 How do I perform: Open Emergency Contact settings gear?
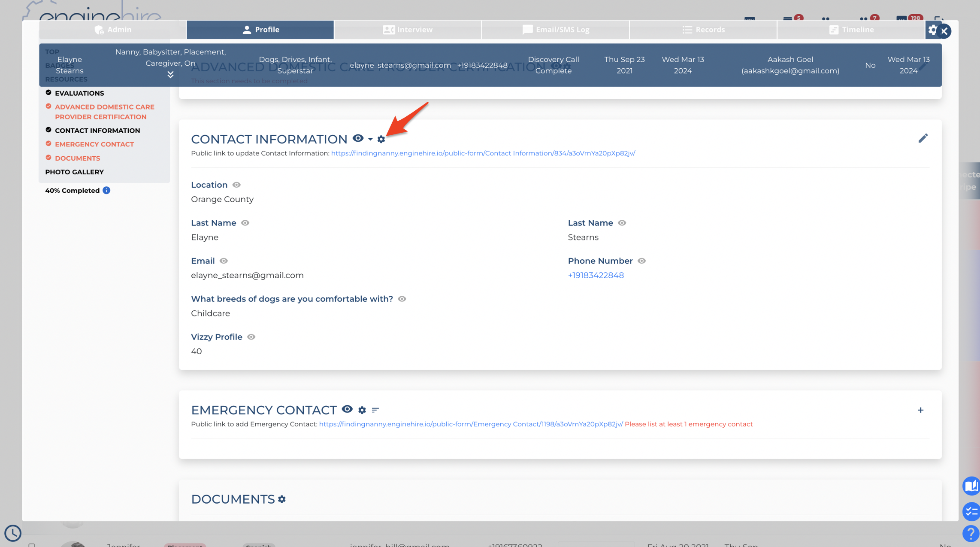pyautogui.click(x=362, y=410)
